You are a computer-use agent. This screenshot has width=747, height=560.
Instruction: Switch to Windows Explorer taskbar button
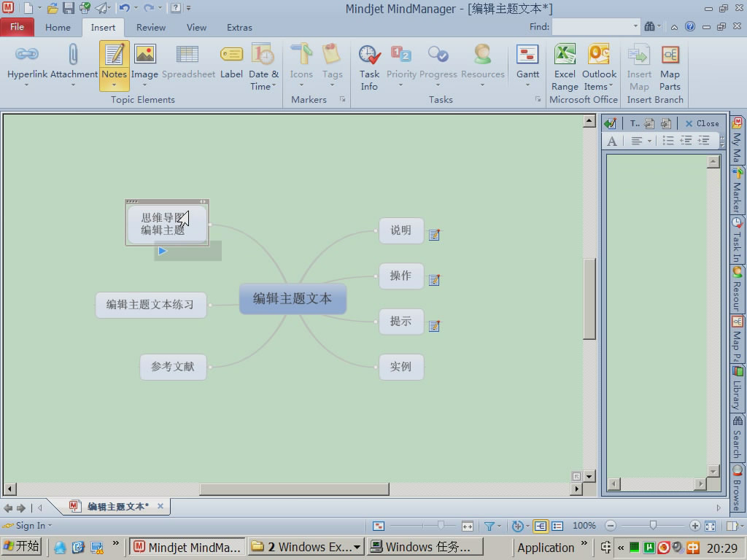point(306,547)
